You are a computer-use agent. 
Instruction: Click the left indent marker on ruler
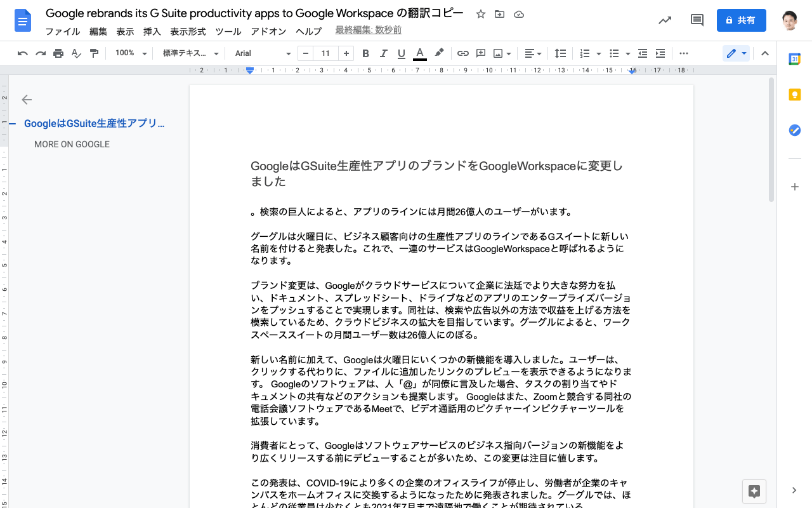click(250, 71)
